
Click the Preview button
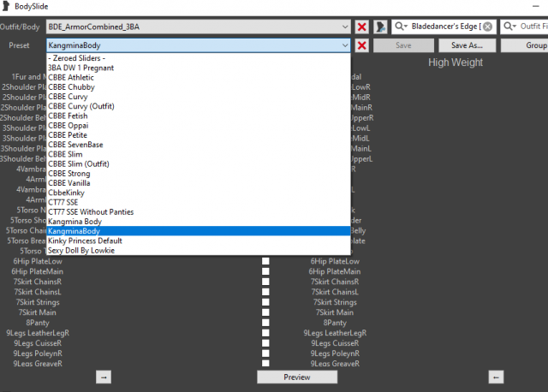[x=296, y=377]
